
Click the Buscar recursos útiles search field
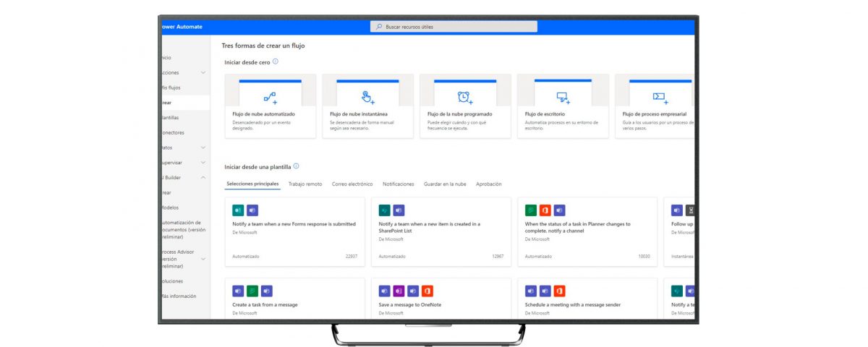coord(454,27)
